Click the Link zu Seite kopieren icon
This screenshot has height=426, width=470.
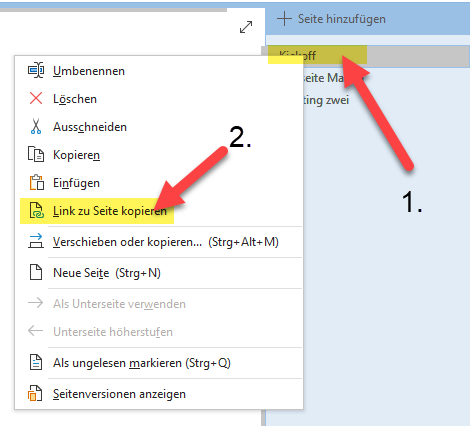(x=36, y=211)
